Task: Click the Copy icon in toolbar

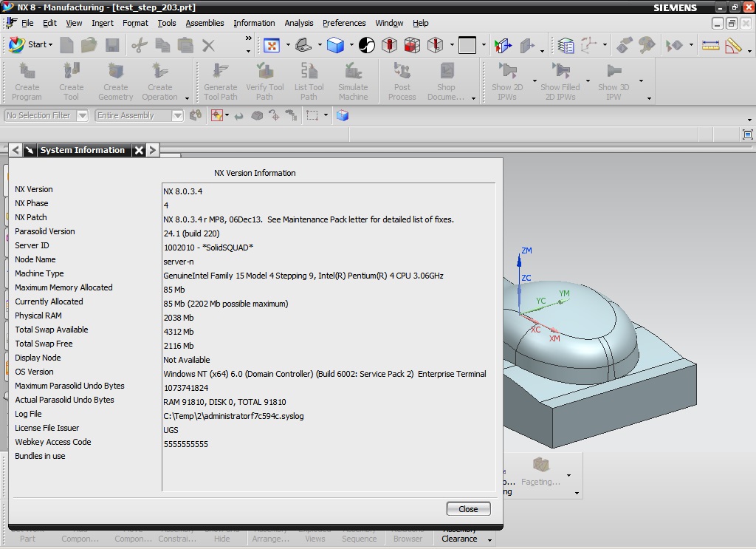Action: 162,45
